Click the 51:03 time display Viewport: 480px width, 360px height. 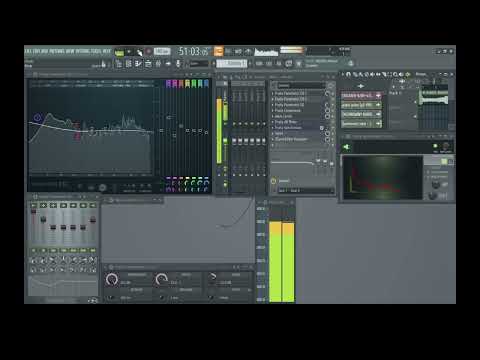(193, 51)
